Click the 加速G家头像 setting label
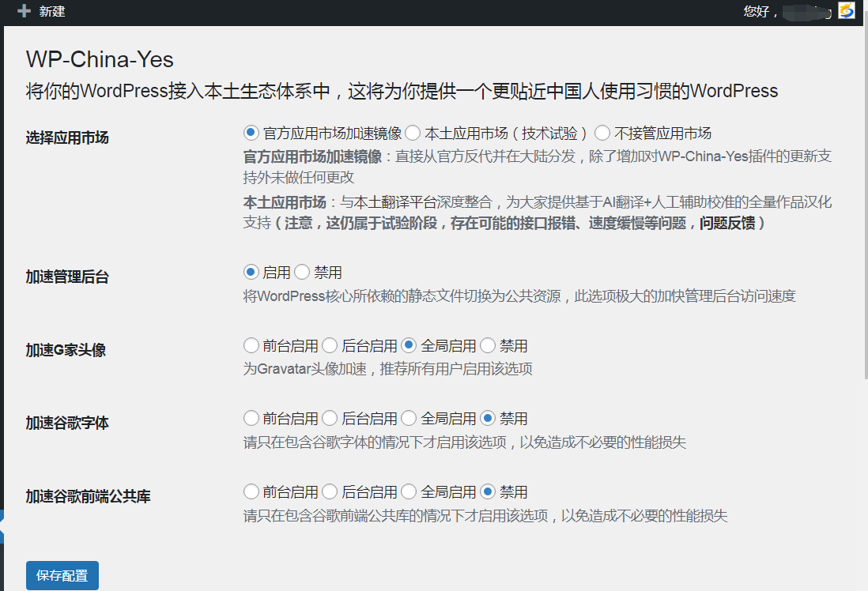Image resolution: width=868 pixels, height=591 pixels. pos(66,350)
